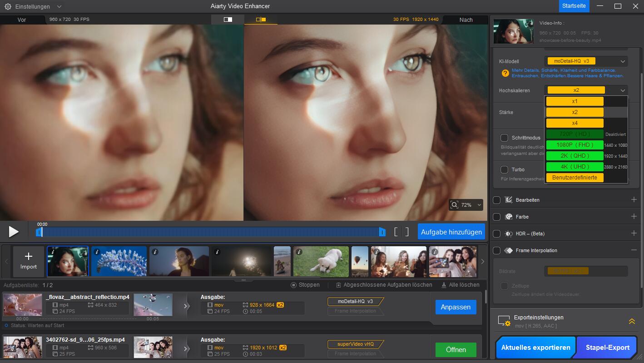Expand Exporteinstellungen with the double chevron
Viewport: 644px width, 363px height.
(x=631, y=321)
